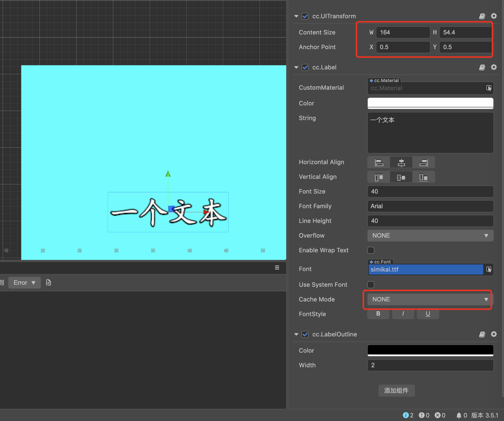
Task: Open cc.Label component help document icon
Action: pos(482,67)
